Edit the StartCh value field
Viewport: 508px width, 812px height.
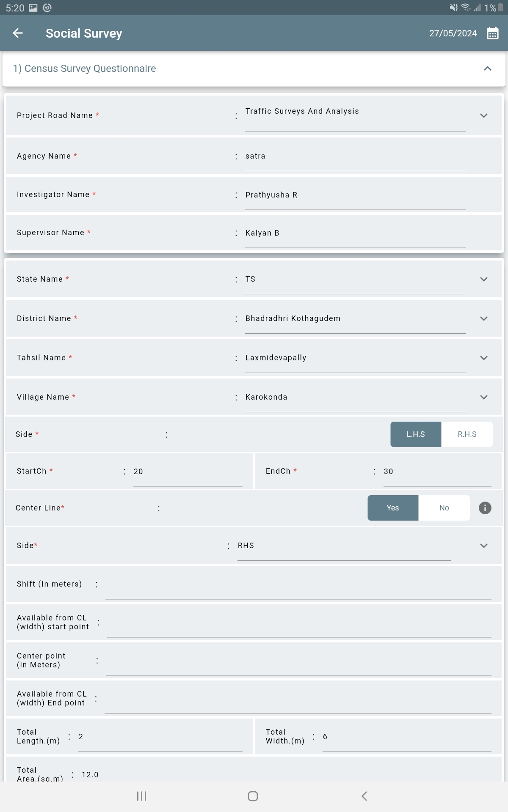[x=188, y=472]
